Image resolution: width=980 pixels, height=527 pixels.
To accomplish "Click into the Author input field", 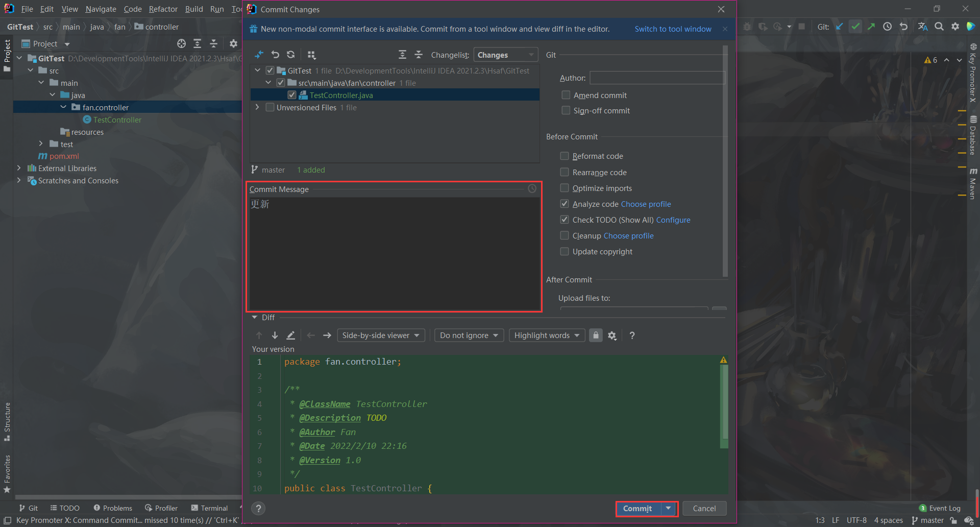I will tap(657, 78).
